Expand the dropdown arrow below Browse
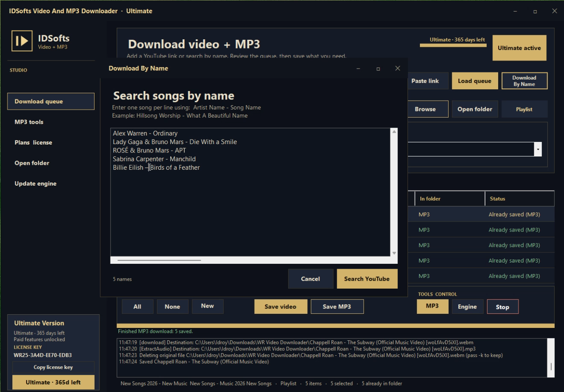Image resolution: width=564 pixels, height=392 pixels. click(x=538, y=149)
